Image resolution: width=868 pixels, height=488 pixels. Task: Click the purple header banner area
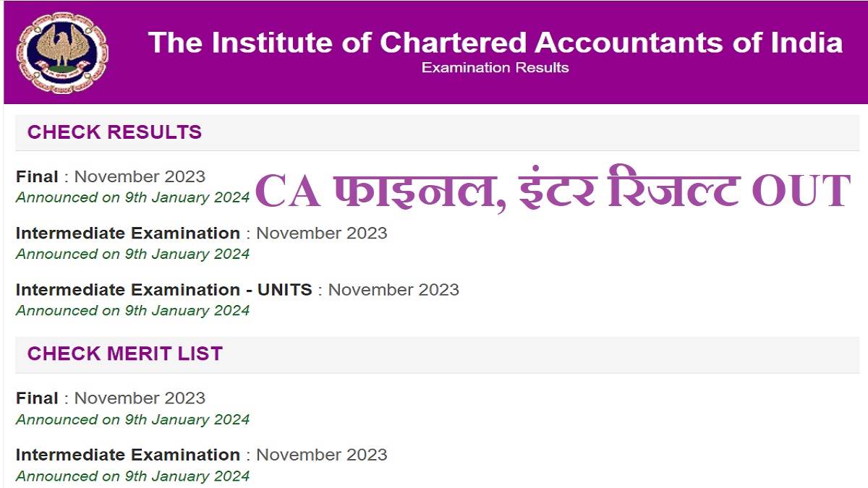[434, 52]
